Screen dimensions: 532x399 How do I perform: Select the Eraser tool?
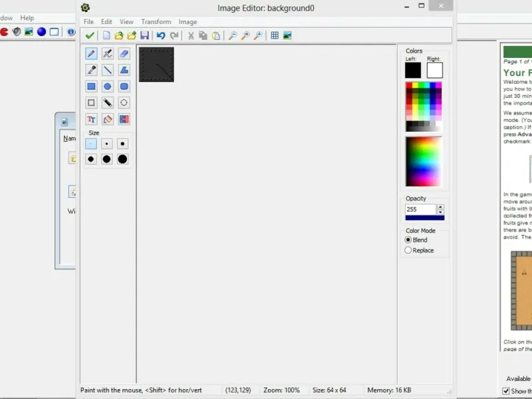click(x=124, y=54)
